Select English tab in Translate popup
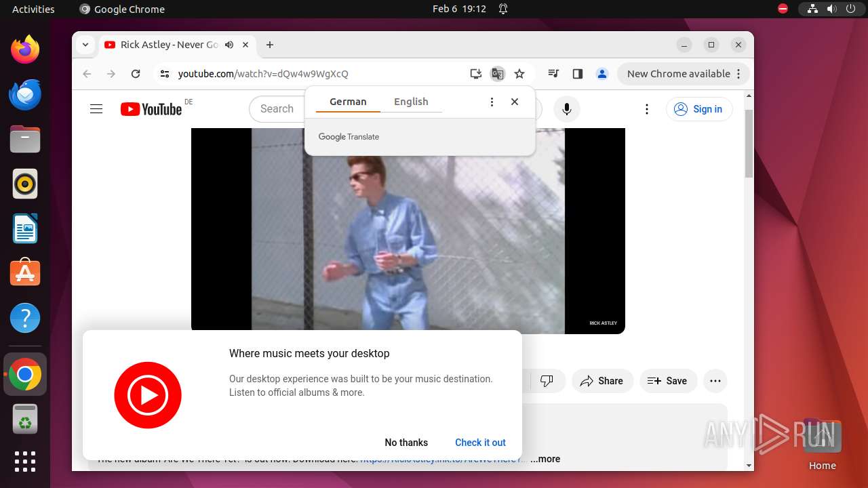Viewport: 868px width, 488px height. point(411,102)
